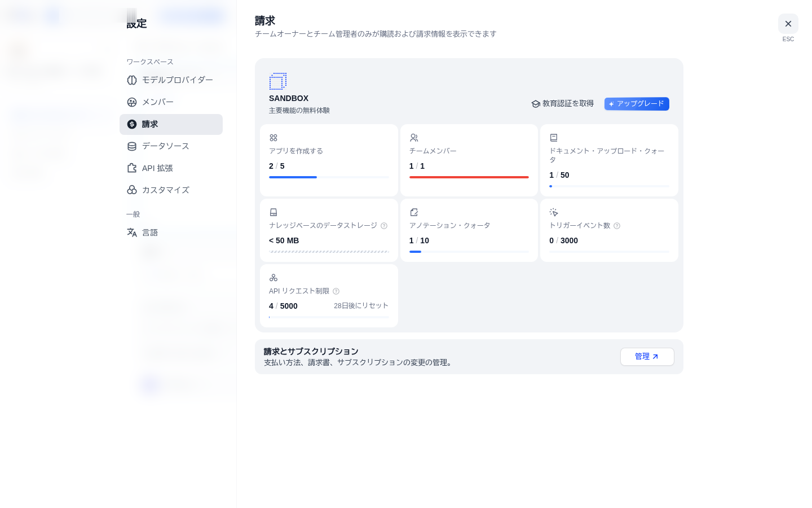Go to データソース settings

[171, 146]
